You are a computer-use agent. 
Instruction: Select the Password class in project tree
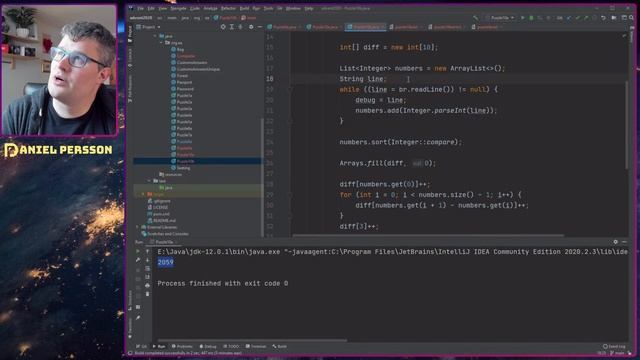point(182,89)
